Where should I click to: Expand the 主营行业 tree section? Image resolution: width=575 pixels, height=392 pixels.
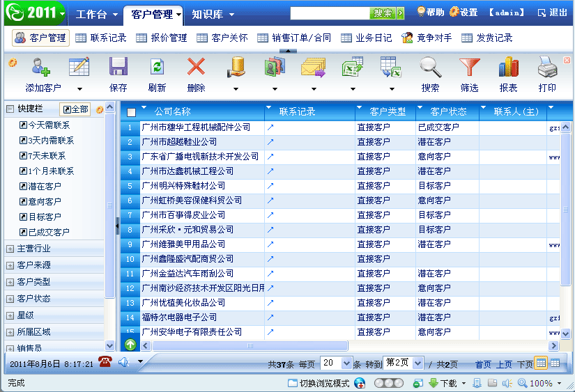click(x=10, y=249)
